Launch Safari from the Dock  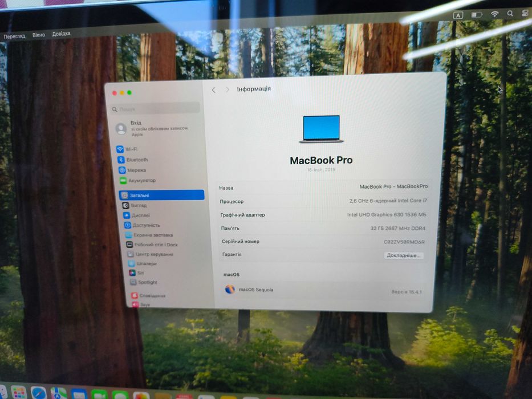pos(39,393)
